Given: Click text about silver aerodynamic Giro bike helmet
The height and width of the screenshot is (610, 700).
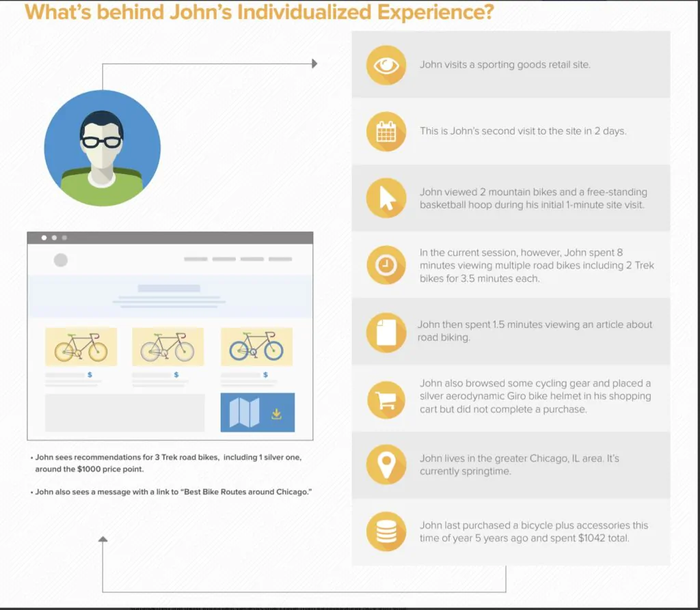Looking at the screenshot, I should pos(535,396).
